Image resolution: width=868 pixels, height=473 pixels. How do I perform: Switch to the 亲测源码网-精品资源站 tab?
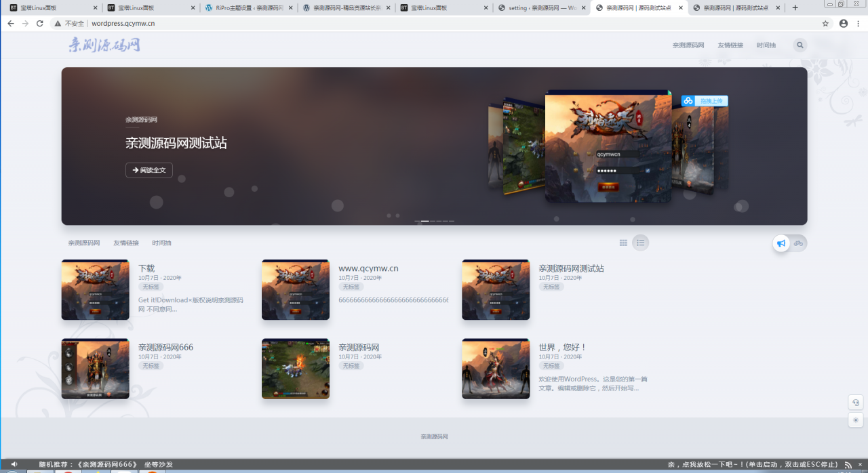click(346, 8)
